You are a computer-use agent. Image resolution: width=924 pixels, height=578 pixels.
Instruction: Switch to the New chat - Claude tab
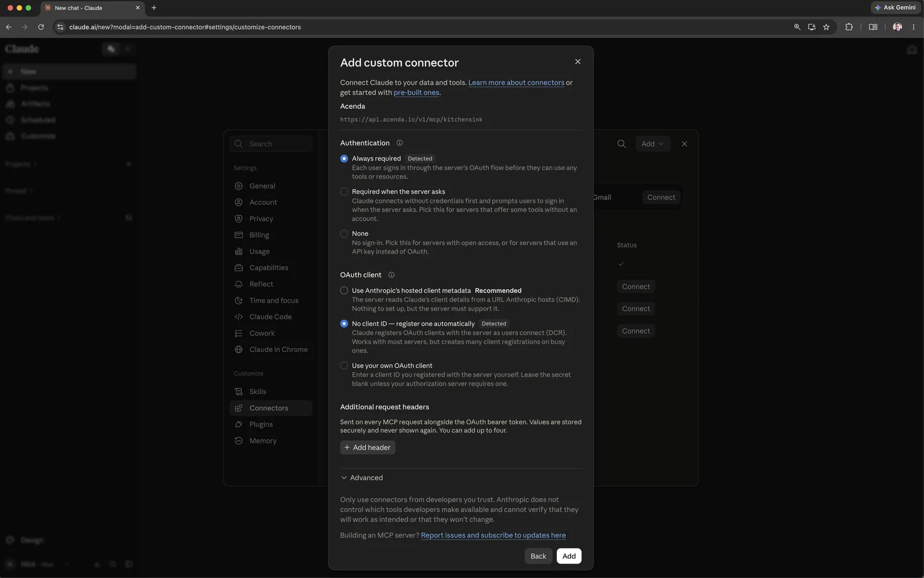click(x=92, y=8)
